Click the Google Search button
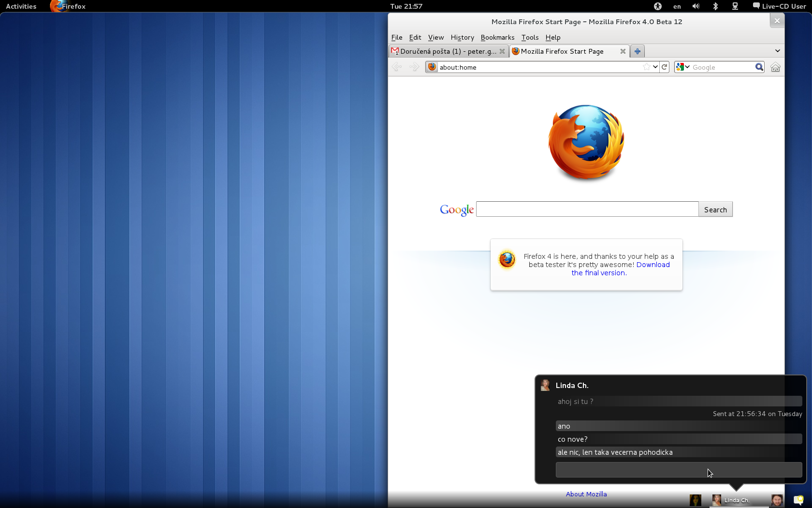The image size is (812, 508). (715, 209)
